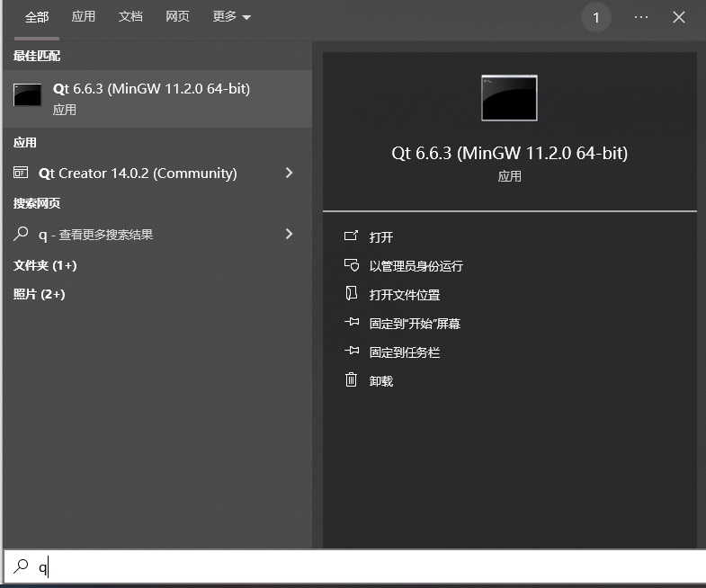The image size is (706, 588).
Task: Switch to the 文档 tab
Action: (x=130, y=17)
